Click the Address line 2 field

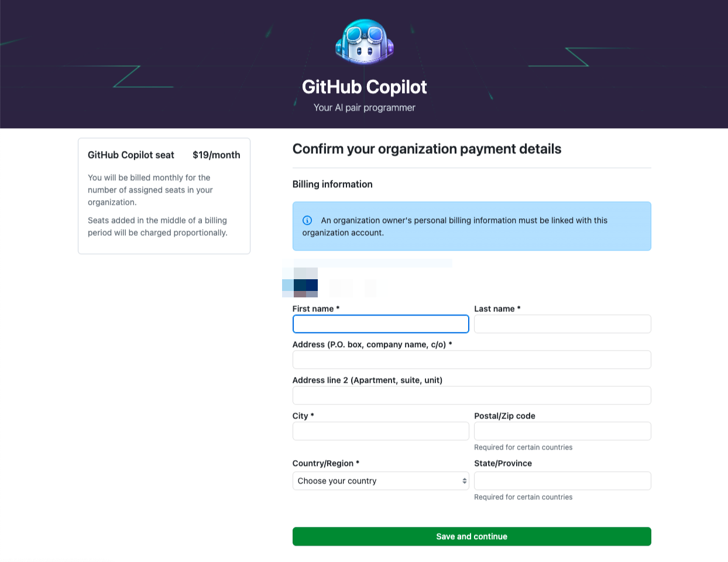pos(472,395)
